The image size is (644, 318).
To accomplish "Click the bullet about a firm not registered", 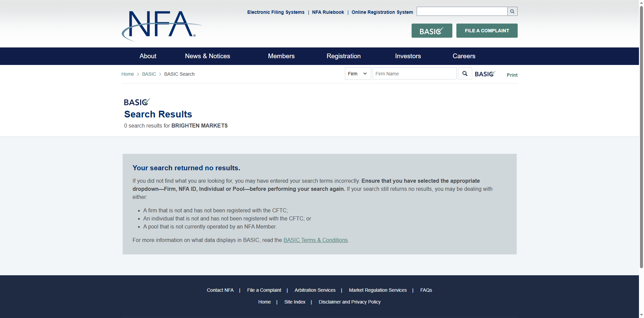I will pyautogui.click(x=216, y=210).
